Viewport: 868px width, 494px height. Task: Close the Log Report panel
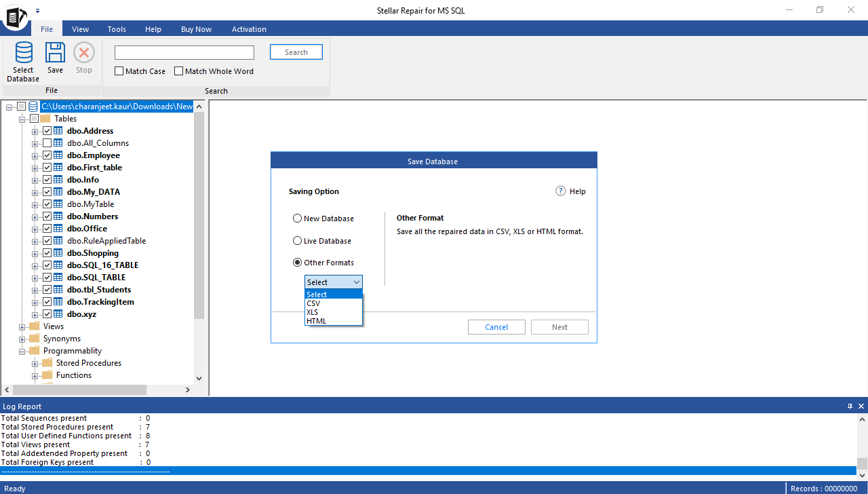[x=861, y=406]
